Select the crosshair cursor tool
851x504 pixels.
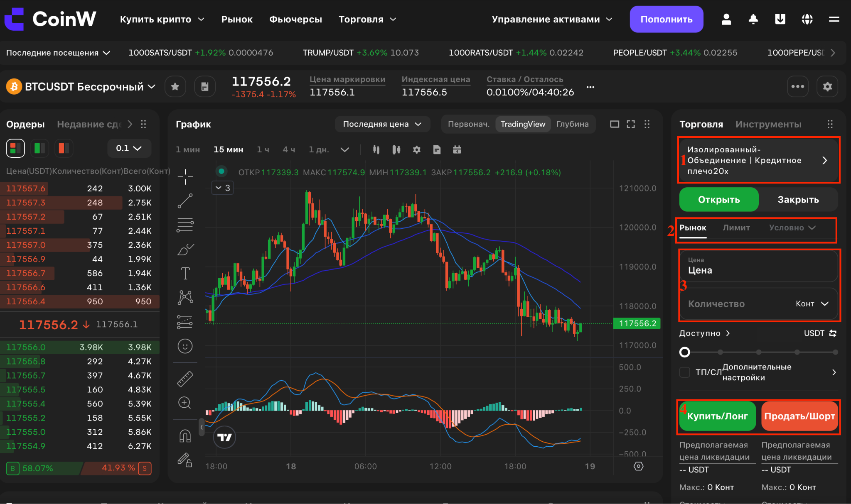click(185, 177)
